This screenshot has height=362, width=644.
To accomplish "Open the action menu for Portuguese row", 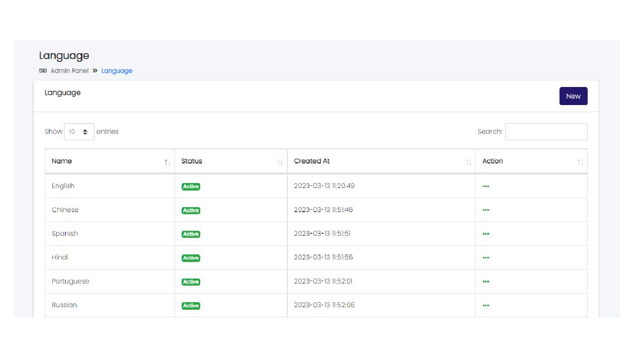I will point(486,282).
